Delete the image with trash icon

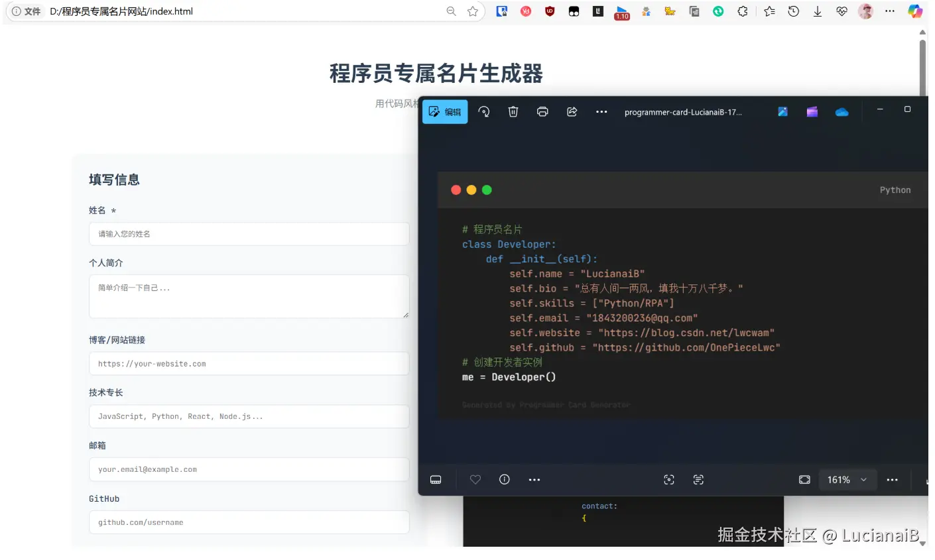coord(513,111)
